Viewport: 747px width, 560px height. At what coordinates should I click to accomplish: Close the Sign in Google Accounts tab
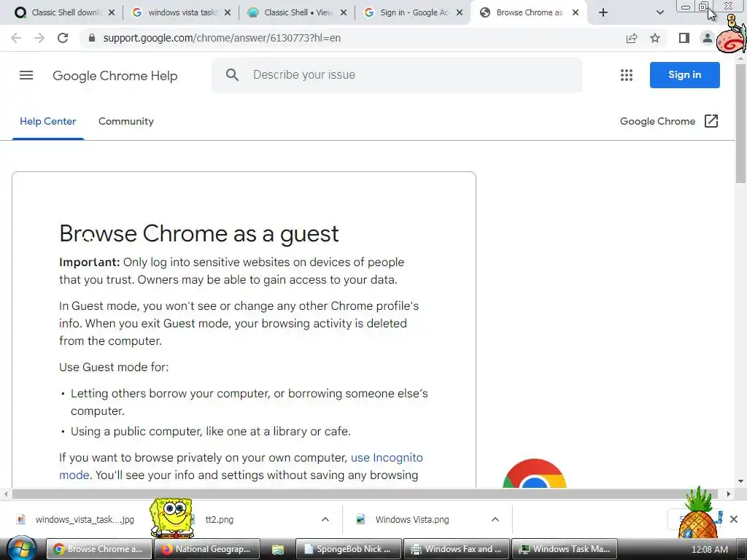(460, 12)
